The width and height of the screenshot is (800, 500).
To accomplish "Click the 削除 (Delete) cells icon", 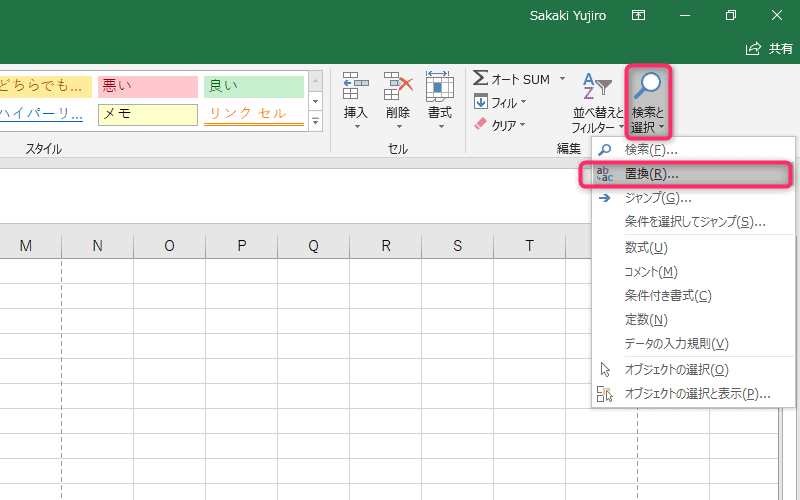I will tap(398, 85).
